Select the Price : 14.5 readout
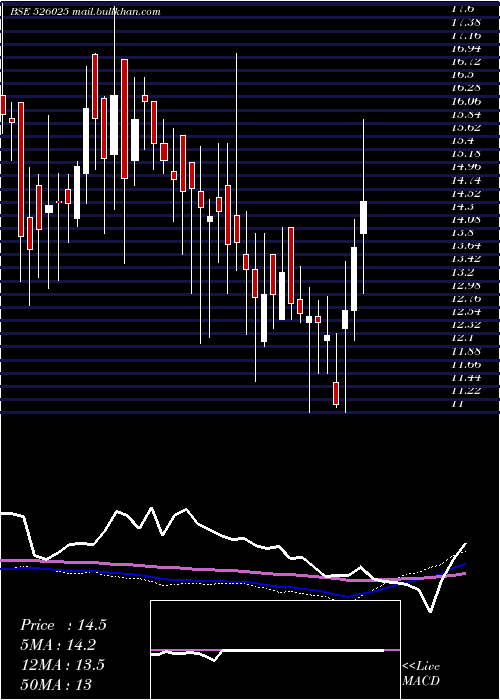This screenshot has width=500, height=700. point(63,625)
